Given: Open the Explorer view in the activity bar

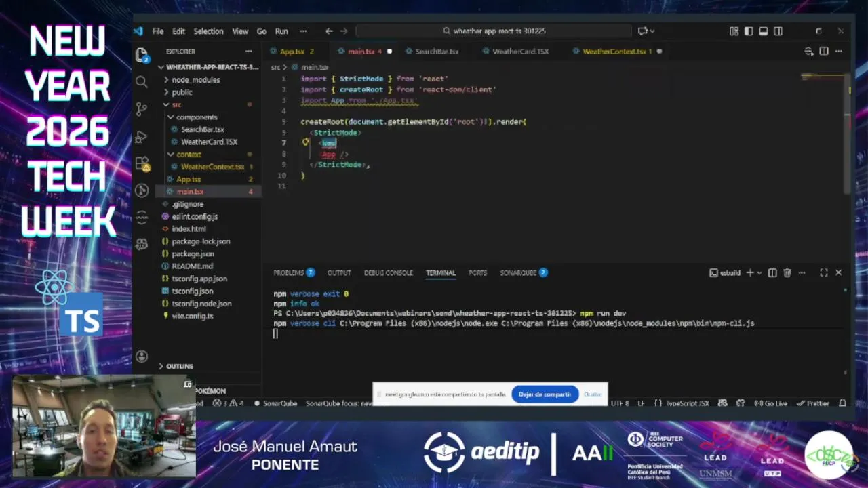Looking at the screenshot, I should pyautogui.click(x=142, y=54).
